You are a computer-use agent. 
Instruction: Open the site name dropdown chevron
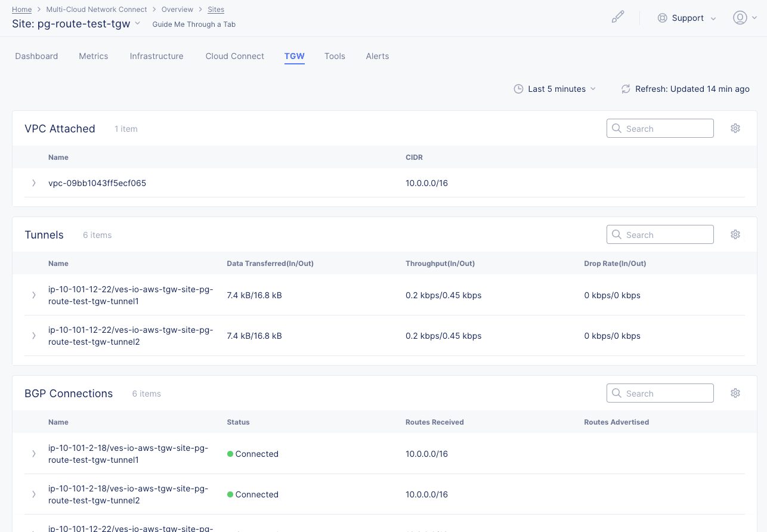point(137,24)
